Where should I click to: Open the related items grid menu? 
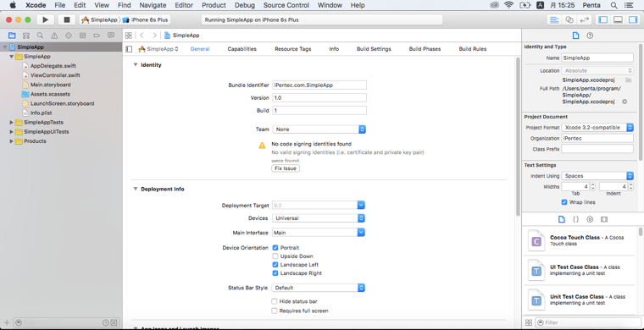pyautogui.click(x=129, y=36)
